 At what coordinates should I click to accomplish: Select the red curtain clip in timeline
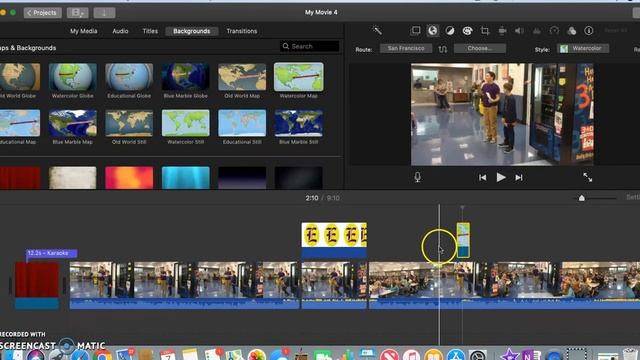(37, 285)
